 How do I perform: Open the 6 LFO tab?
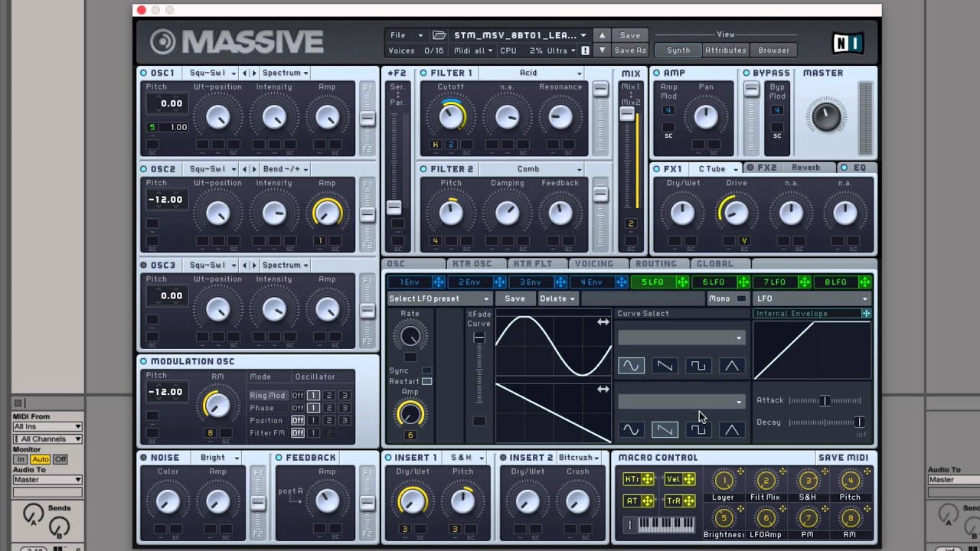[714, 282]
